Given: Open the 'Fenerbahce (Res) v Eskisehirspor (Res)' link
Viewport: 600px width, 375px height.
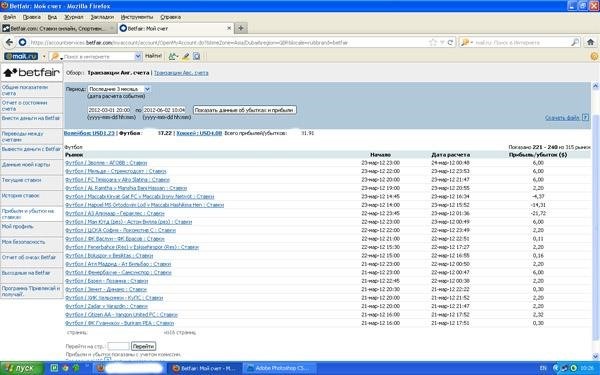Looking at the screenshot, I should click(132, 248).
